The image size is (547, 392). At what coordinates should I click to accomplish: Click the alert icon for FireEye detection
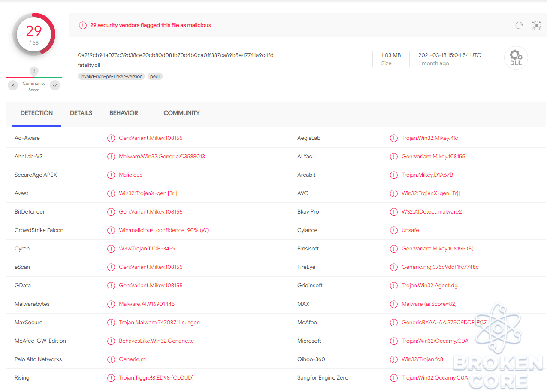[x=394, y=267]
